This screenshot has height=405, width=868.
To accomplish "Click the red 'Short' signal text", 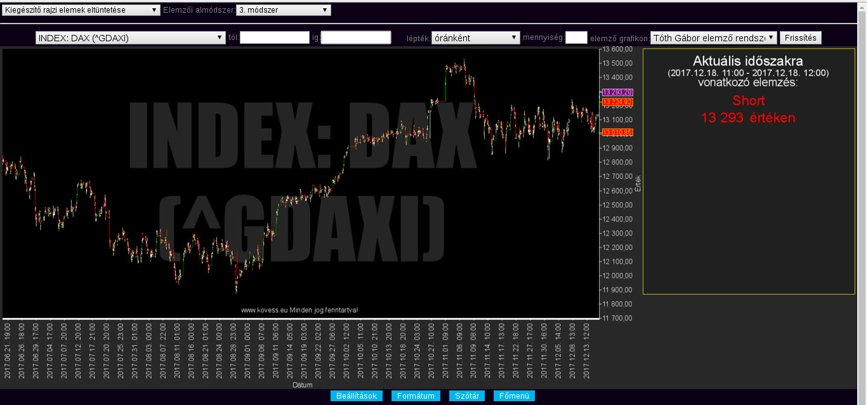I will 748,100.
